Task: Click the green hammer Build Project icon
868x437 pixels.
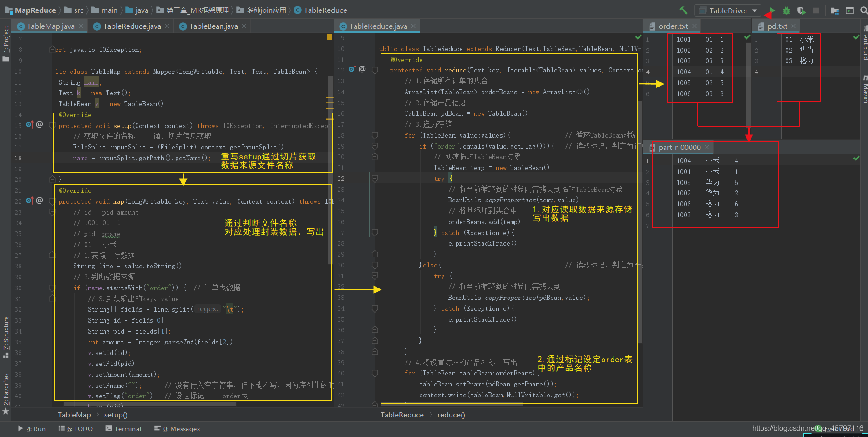Action: pyautogui.click(x=683, y=10)
